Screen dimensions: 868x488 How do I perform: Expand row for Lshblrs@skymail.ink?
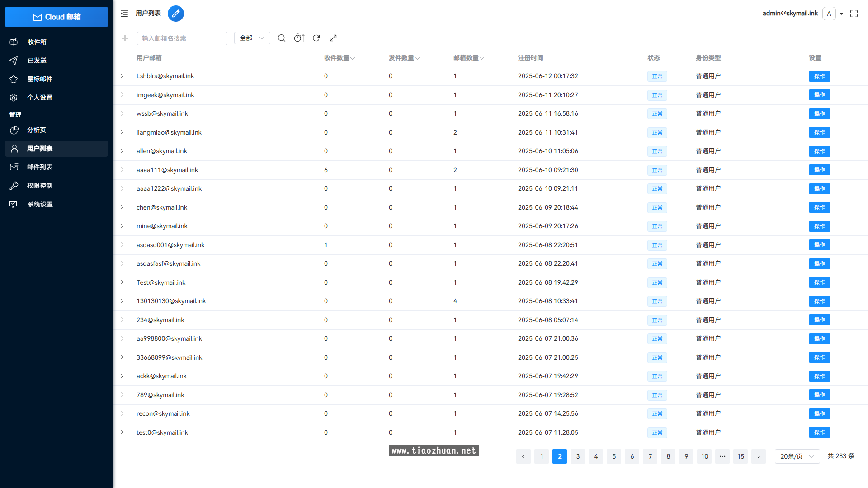tap(122, 76)
